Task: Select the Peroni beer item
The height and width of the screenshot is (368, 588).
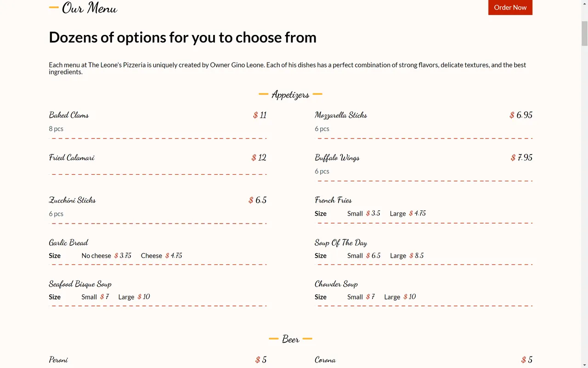Action: tap(58, 360)
